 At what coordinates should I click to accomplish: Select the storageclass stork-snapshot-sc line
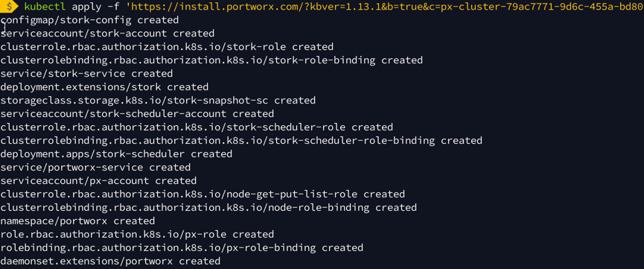pyautogui.click(x=158, y=101)
